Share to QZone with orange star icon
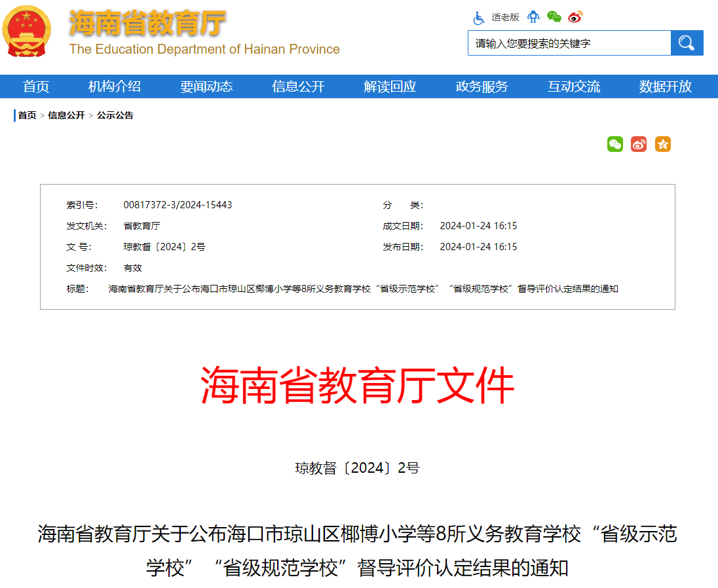Screen dimensions: 718x588 [663, 144]
